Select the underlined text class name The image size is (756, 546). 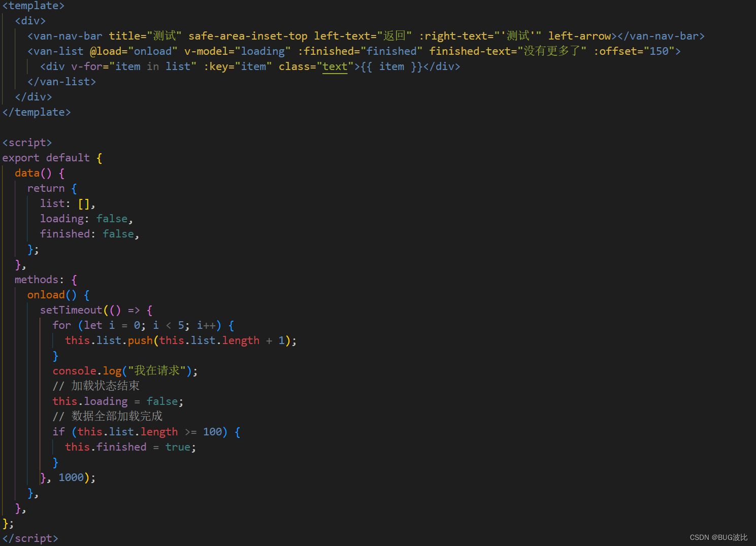pyautogui.click(x=335, y=66)
